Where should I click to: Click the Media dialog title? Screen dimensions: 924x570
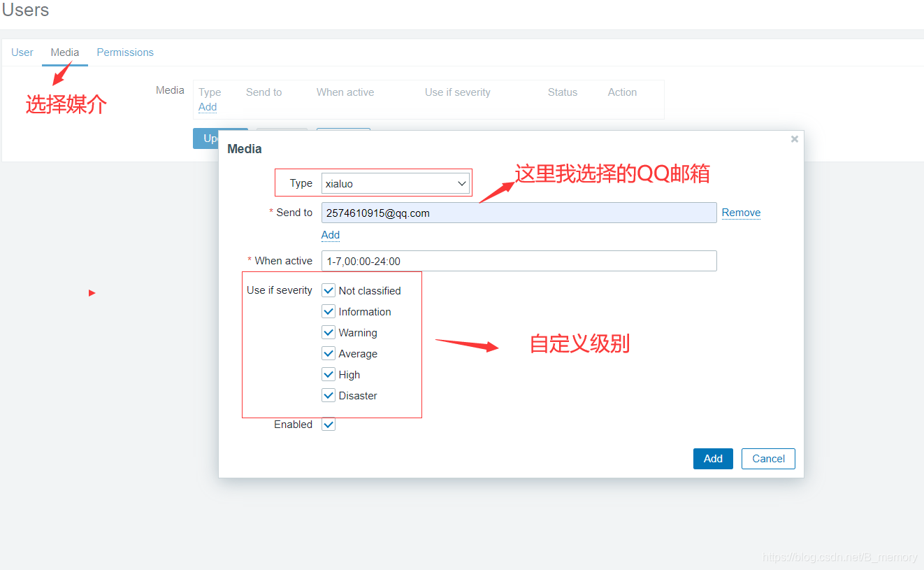(x=245, y=149)
